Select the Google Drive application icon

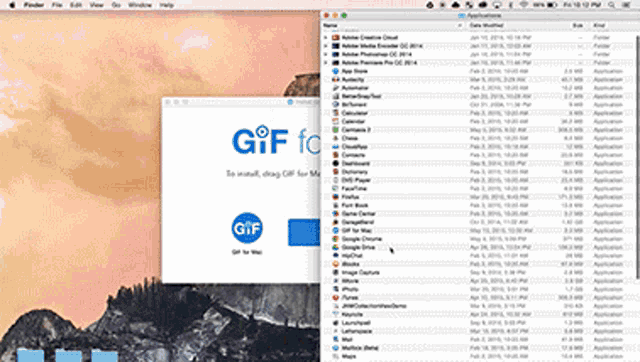(336, 247)
